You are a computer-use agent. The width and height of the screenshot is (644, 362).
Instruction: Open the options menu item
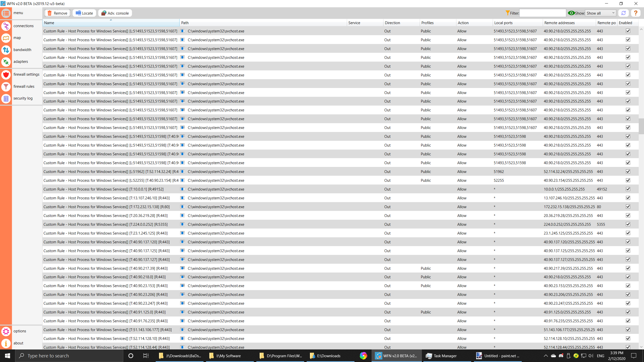(20, 331)
